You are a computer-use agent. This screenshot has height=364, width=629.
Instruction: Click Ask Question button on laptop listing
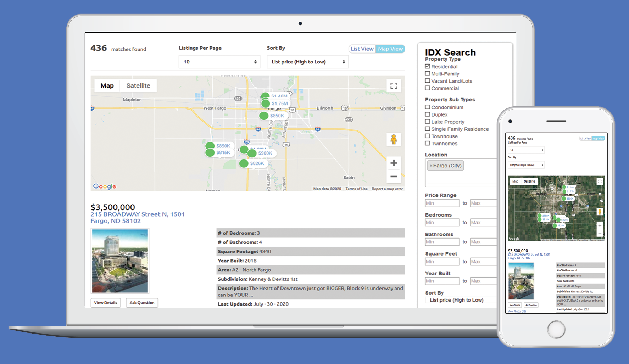point(142,303)
